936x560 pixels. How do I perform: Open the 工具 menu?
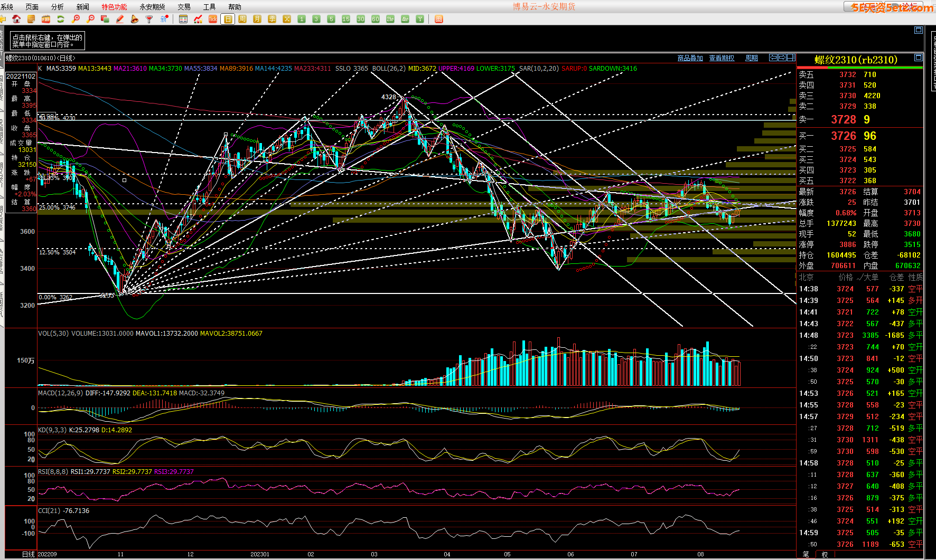tap(209, 7)
